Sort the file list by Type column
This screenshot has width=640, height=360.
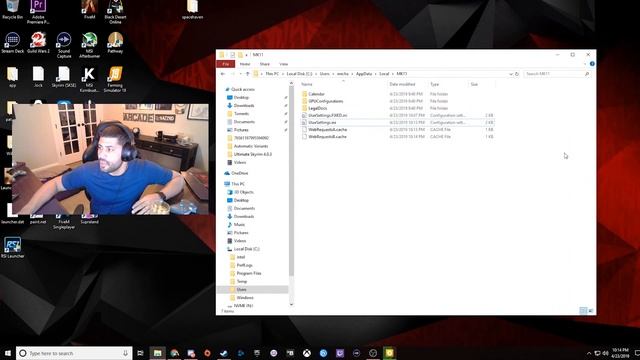pyautogui.click(x=447, y=84)
